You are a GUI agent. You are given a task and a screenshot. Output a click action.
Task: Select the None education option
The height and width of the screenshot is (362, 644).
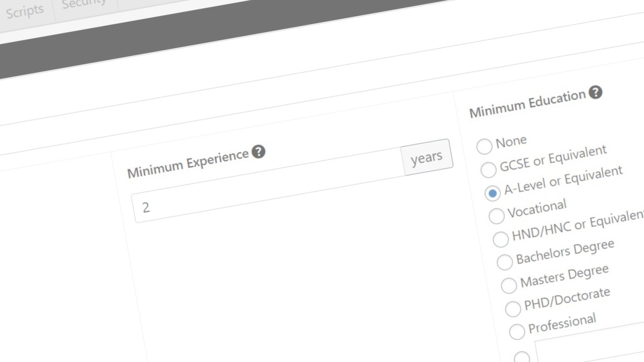484,146
